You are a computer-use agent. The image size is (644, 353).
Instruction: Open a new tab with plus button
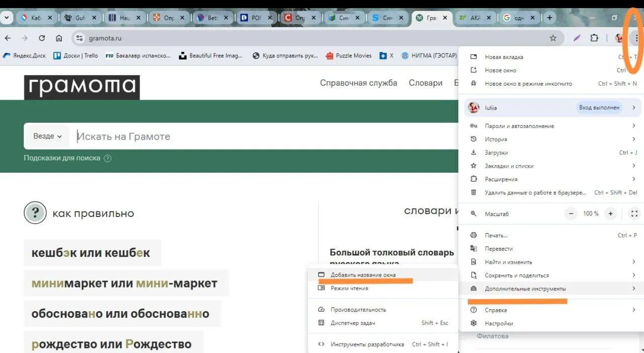coord(550,18)
